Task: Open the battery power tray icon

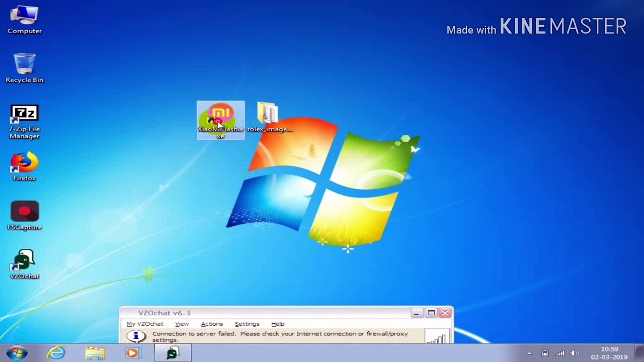Action: 545,353
